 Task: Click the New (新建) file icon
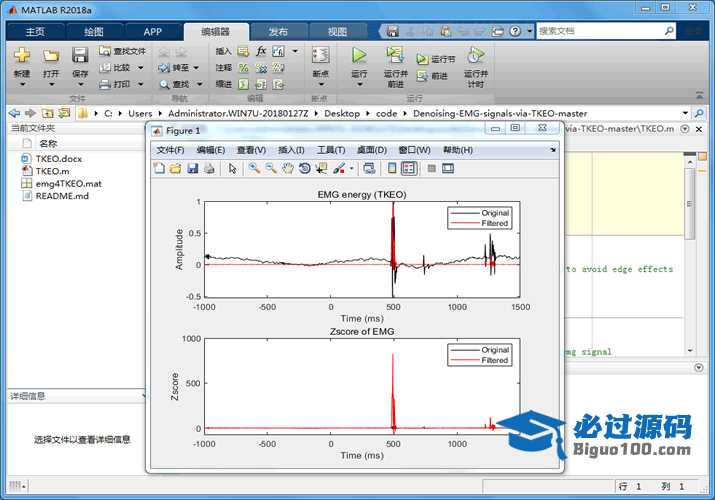pyautogui.click(x=21, y=56)
